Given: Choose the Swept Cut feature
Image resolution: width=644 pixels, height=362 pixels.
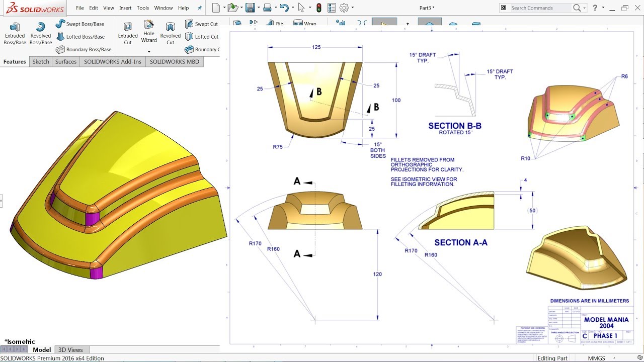Looking at the screenshot, I should (x=201, y=24).
